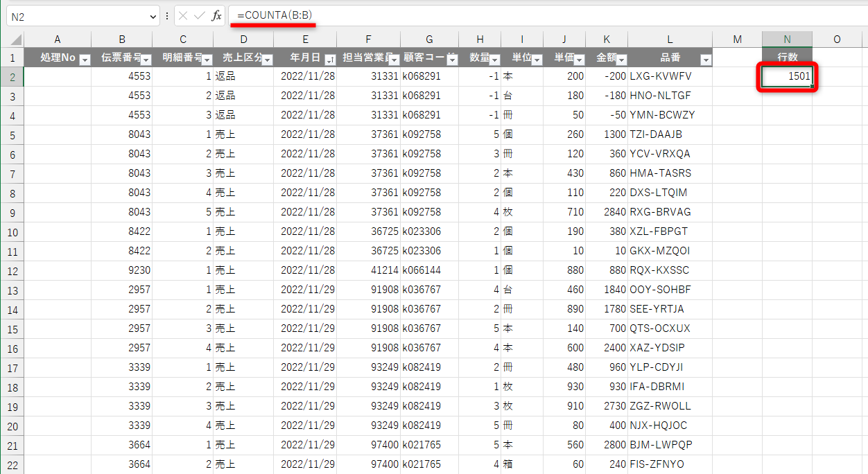
Task: Click 伝票番号 9230 in row 12
Action: tap(122, 270)
